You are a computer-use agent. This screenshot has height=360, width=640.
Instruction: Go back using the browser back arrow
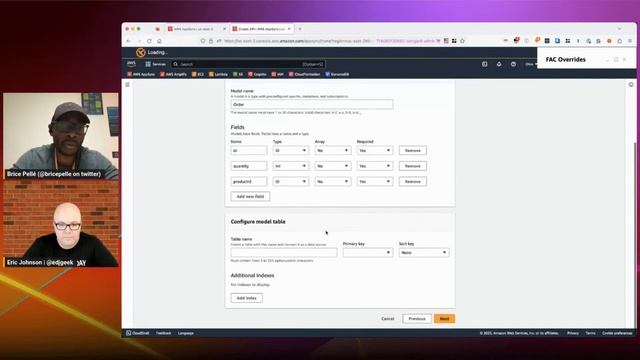(x=129, y=41)
